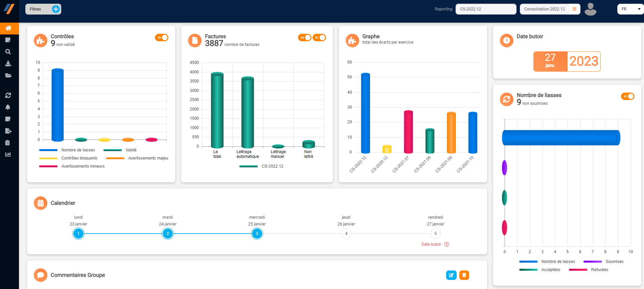Click the Filtres add button
Image resolution: width=644 pixels, height=289 pixels.
56,9
